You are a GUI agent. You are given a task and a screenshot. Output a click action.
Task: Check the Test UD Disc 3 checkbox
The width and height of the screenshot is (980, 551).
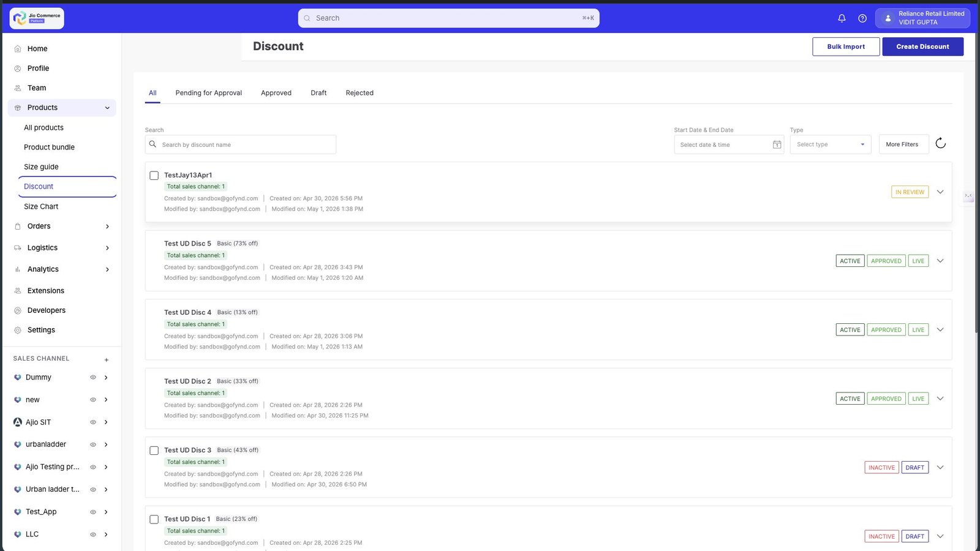pyautogui.click(x=154, y=451)
